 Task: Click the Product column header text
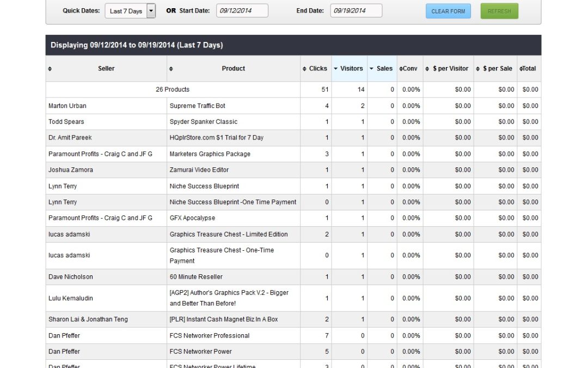coord(233,68)
